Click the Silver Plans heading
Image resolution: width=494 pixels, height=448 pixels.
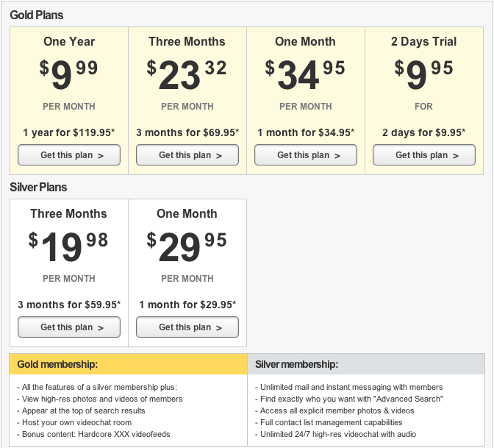(38, 187)
